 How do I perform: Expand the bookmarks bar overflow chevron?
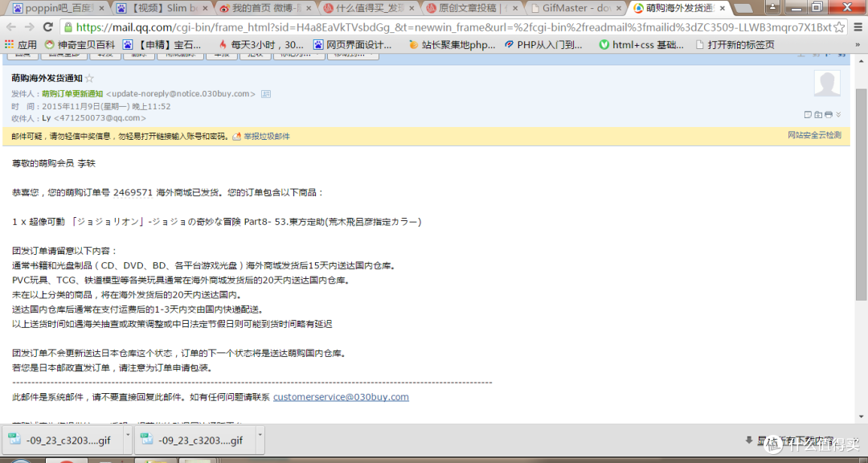858,45
